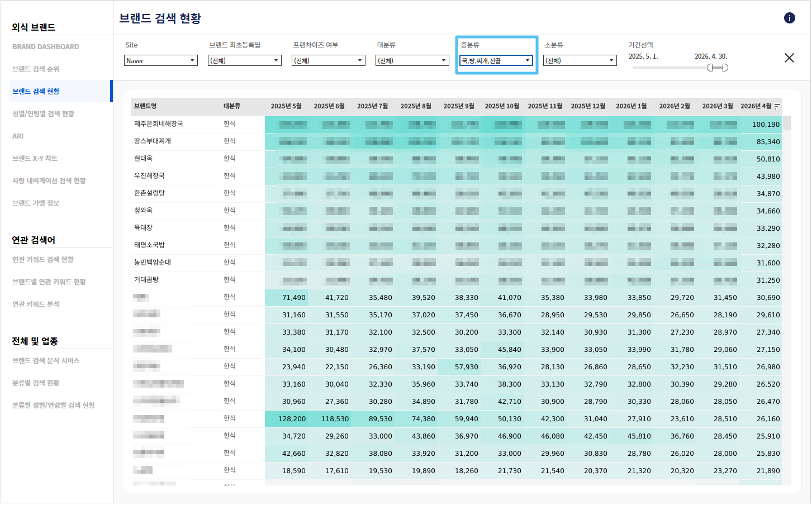This screenshot has height=505, width=812.
Task: Go to 연관 키워드 검색 현황
Action: pos(43,259)
